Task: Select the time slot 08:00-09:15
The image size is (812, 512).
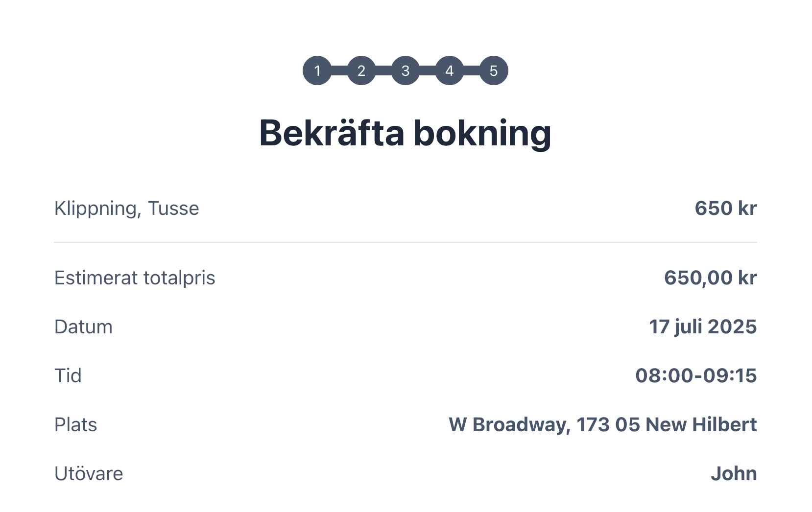Action: [696, 375]
